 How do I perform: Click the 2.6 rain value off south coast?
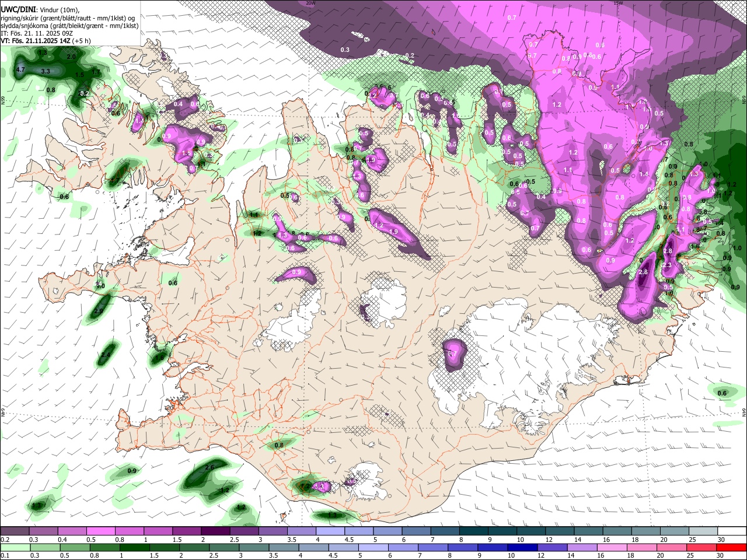pyautogui.click(x=211, y=467)
